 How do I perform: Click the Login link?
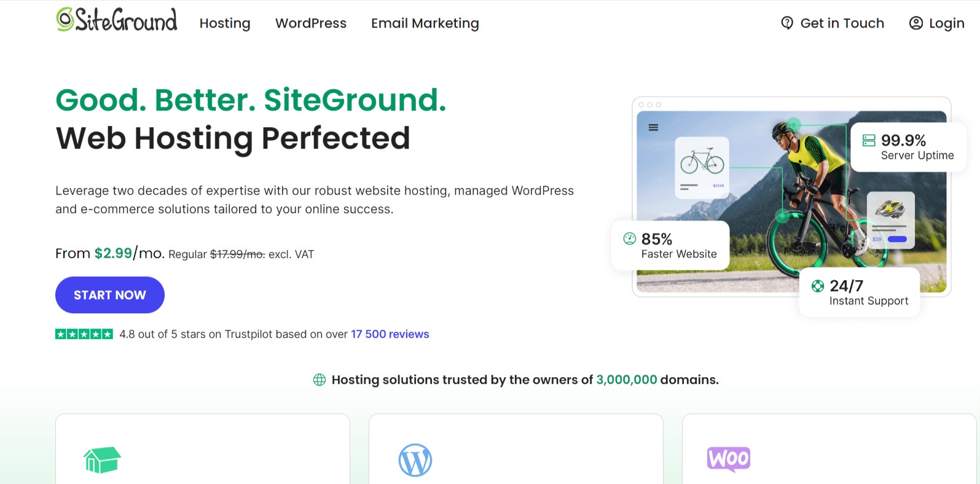(x=937, y=23)
